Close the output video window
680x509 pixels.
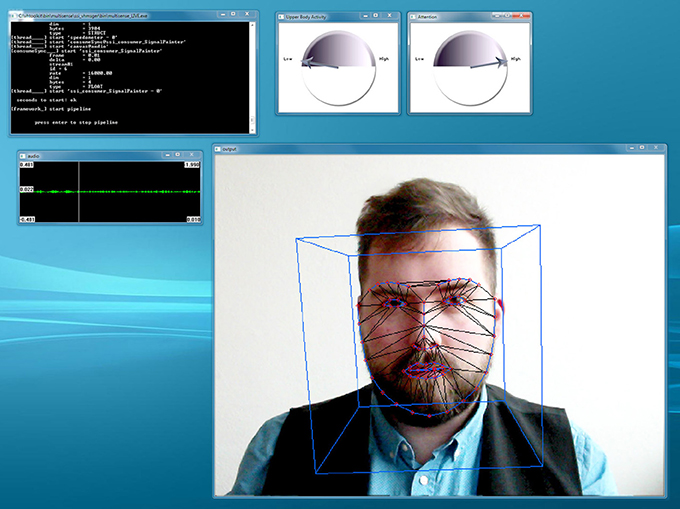click(x=656, y=148)
